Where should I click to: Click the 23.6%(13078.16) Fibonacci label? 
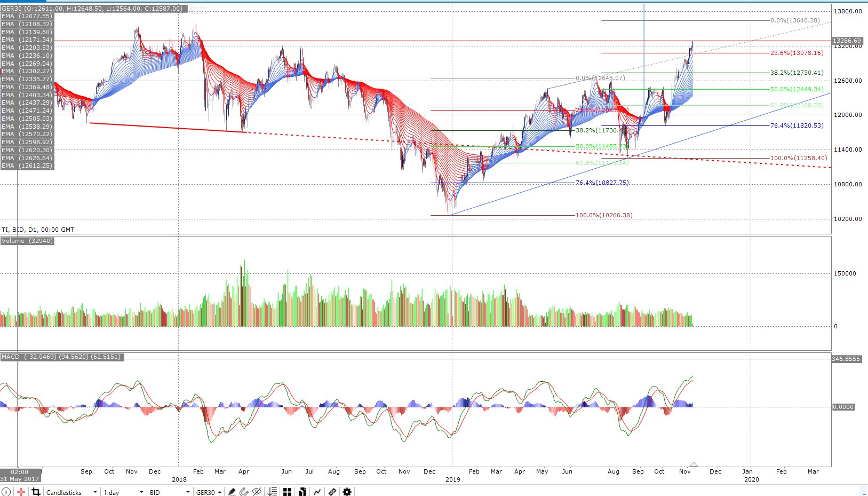[x=797, y=53]
